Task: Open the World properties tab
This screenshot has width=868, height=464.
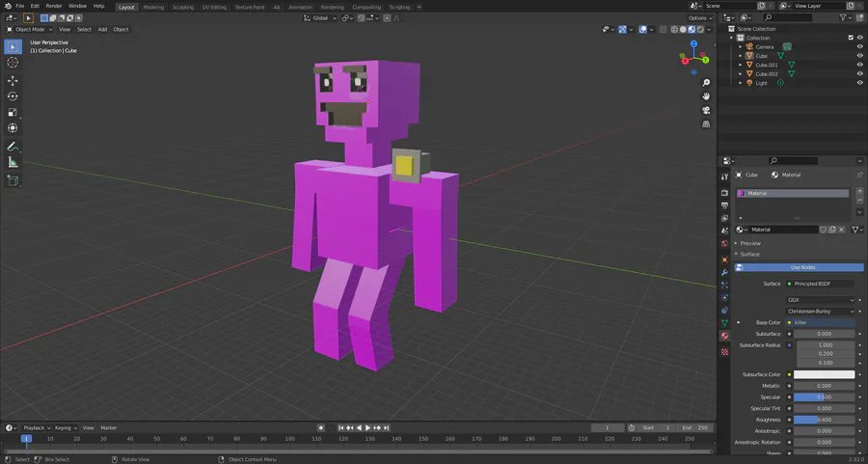Action: tap(724, 244)
